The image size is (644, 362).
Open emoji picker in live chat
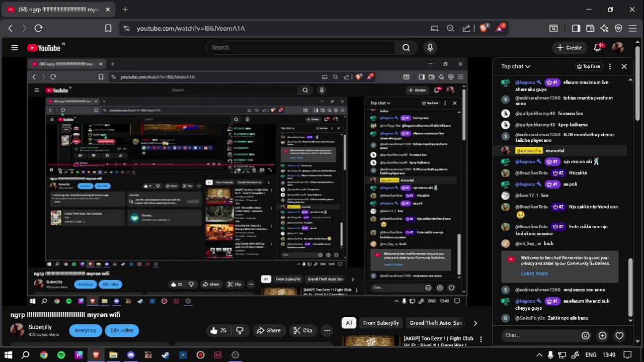[585, 335]
